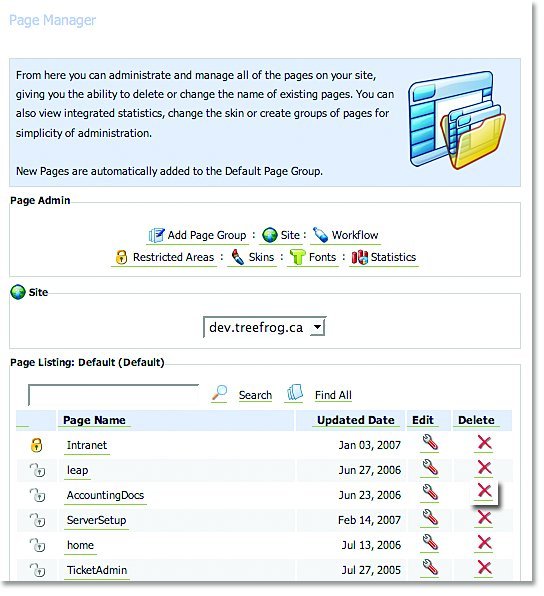544x596 pixels.
Task: Click the Skins paintbrush icon
Action: 238,257
